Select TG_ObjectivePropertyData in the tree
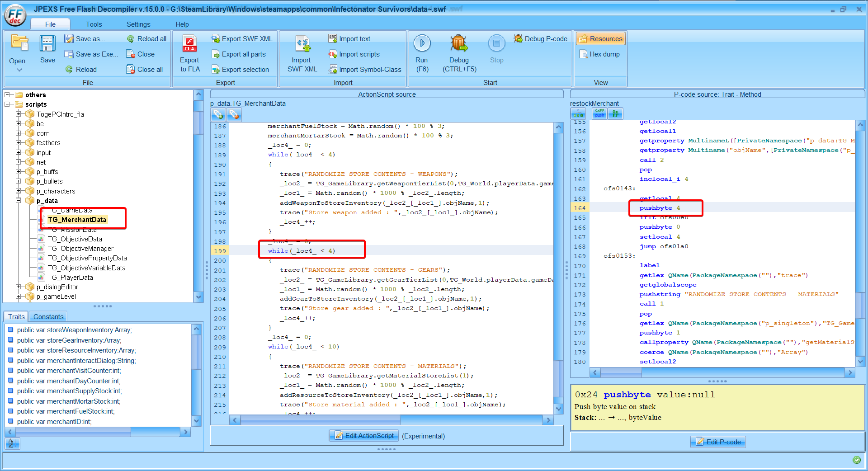 tap(87, 258)
